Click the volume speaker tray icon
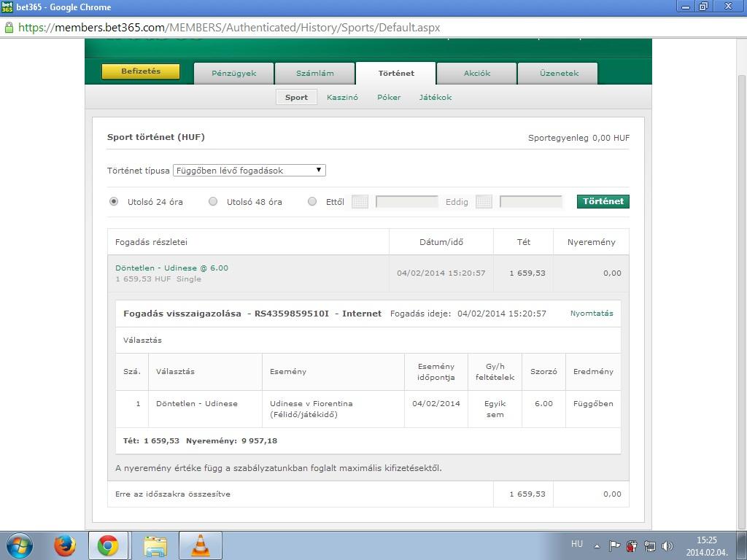 pyautogui.click(x=667, y=545)
